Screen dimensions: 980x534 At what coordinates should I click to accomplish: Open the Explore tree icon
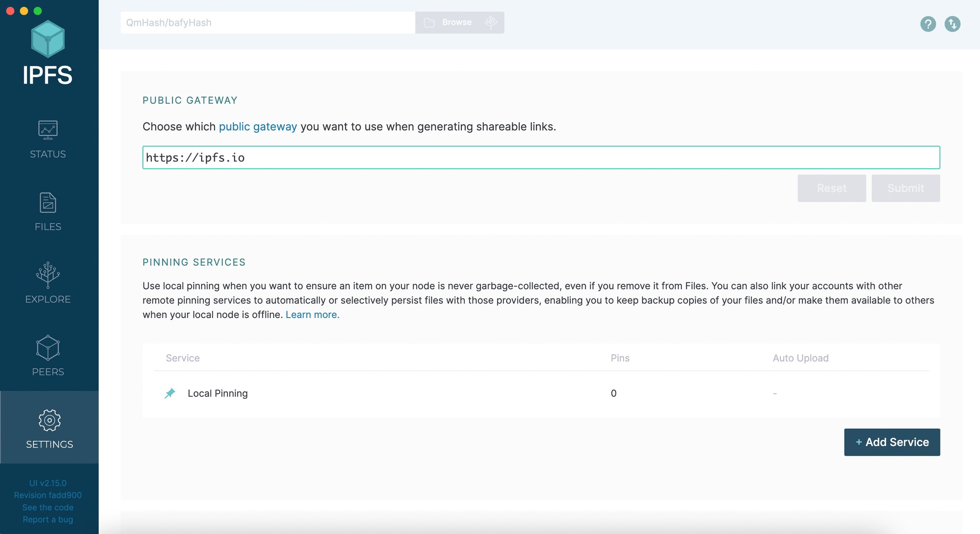pyautogui.click(x=48, y=275)
